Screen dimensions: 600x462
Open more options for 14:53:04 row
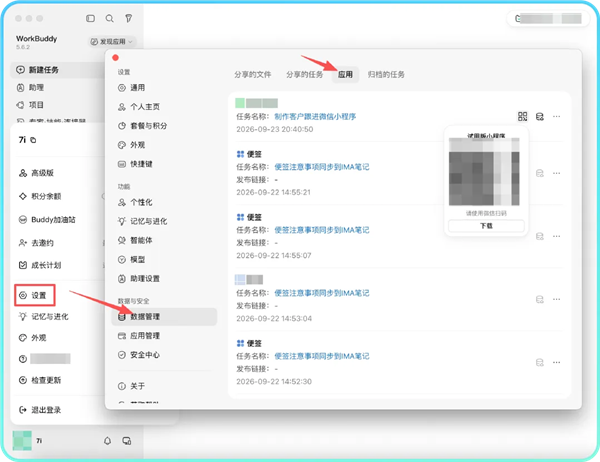(557, 299)
